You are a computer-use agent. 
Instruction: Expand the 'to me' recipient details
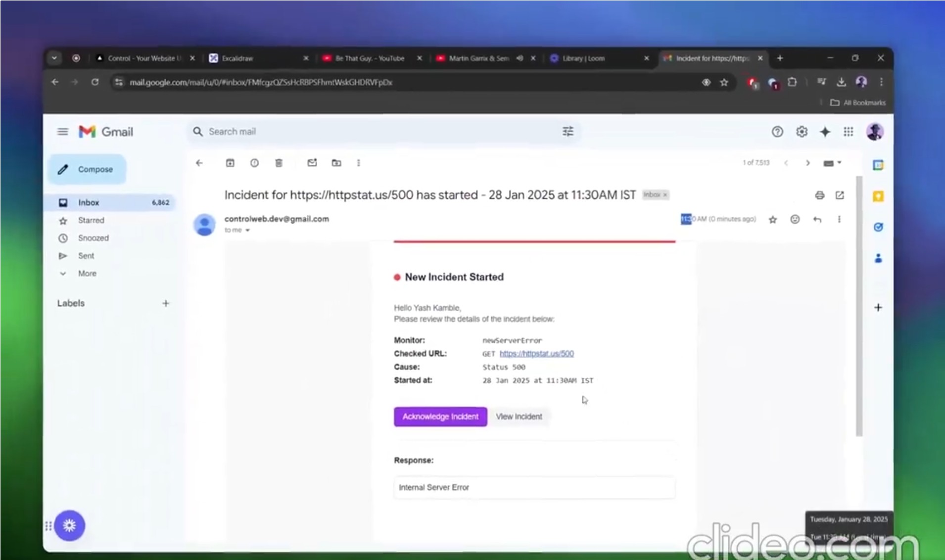tap(248, 230)
